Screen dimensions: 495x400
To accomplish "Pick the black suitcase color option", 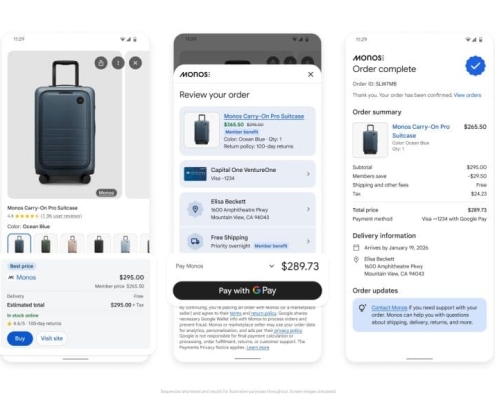I will pos(99,244).
